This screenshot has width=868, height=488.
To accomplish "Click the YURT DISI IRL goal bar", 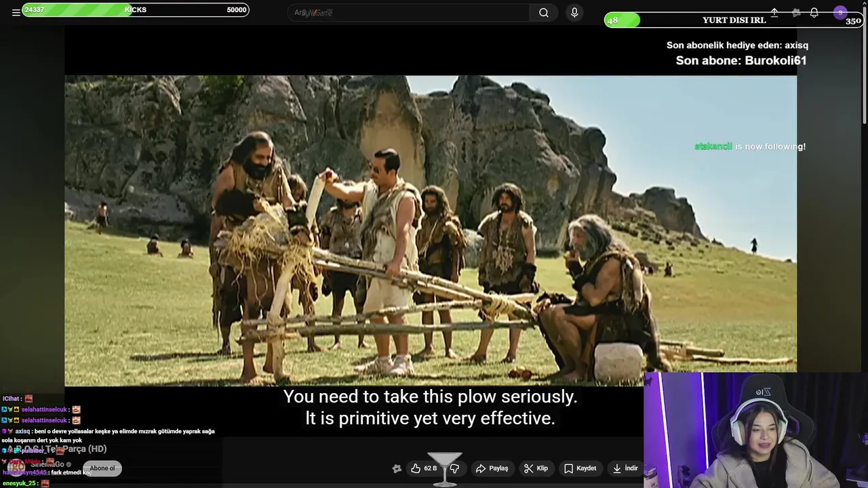I will point(734,20).
